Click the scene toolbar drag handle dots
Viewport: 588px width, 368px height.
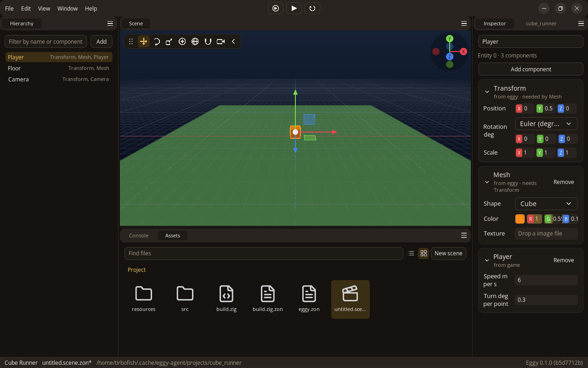(131, 41)
